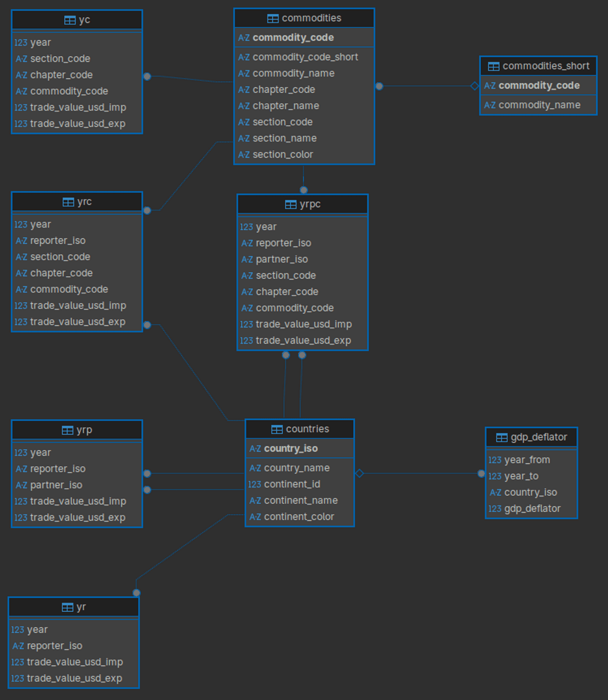This screenshot has width=608, height=700.
Task: Select the continent_color column in countries
Action: point(298,517)
